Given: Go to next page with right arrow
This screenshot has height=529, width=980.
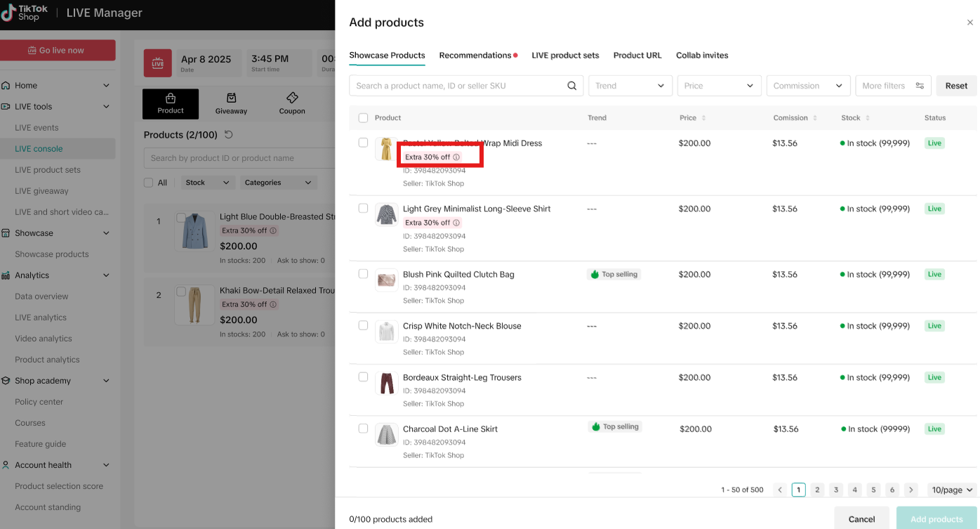Looking at the screenshot, I should coord(911,490).
